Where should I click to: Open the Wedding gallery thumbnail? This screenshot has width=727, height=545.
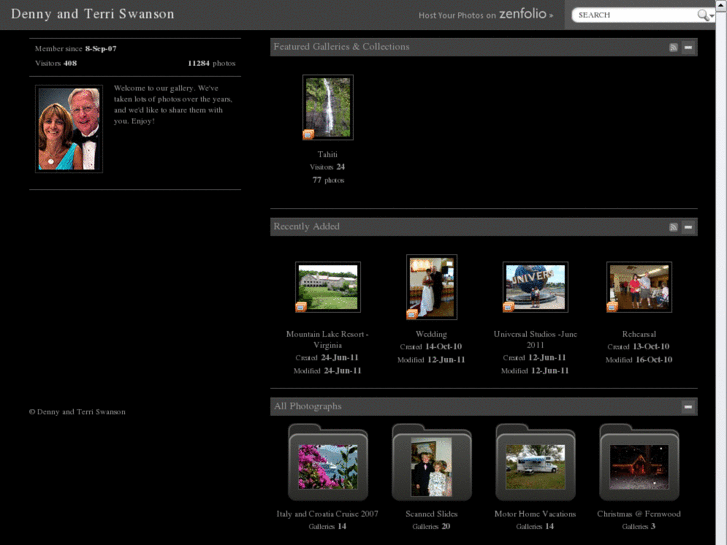click(431, 287)
